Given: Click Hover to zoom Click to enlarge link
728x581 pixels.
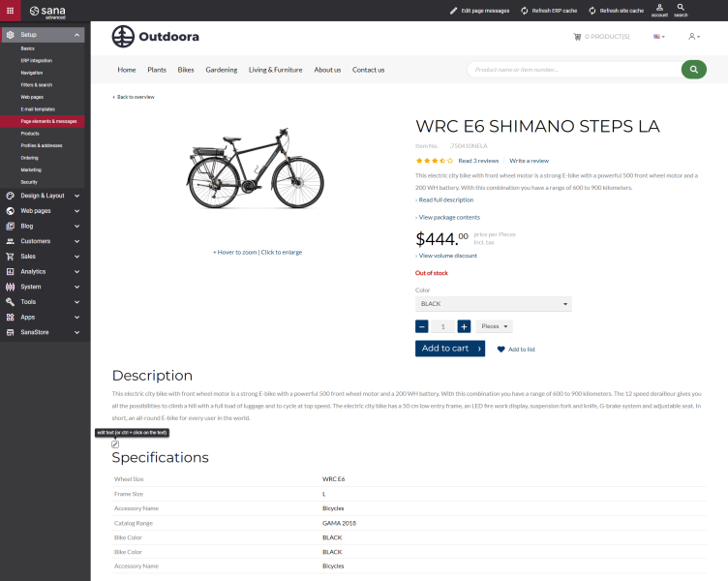Looking at the screenshot, I should (258, 252).
